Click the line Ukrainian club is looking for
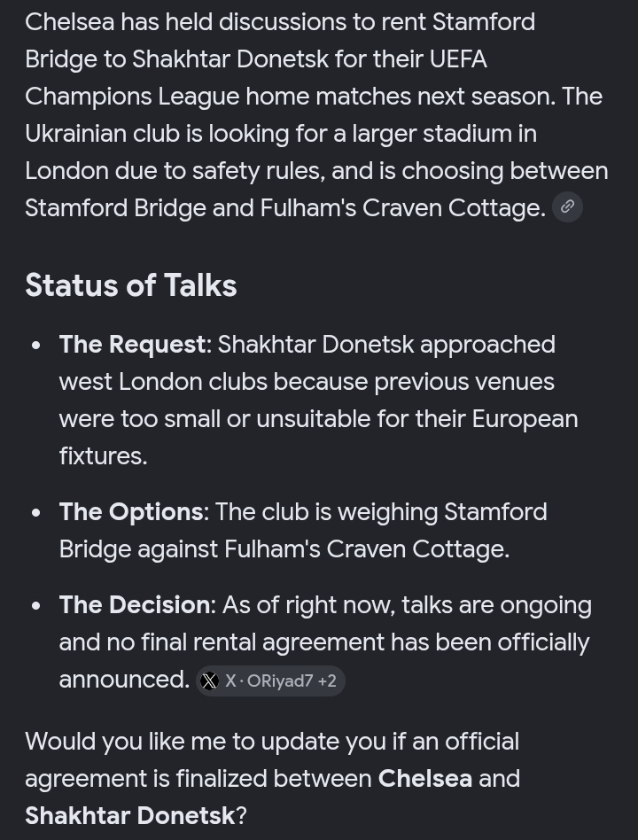Viewport: 638px width, 840px height. [x=281, y=134]
